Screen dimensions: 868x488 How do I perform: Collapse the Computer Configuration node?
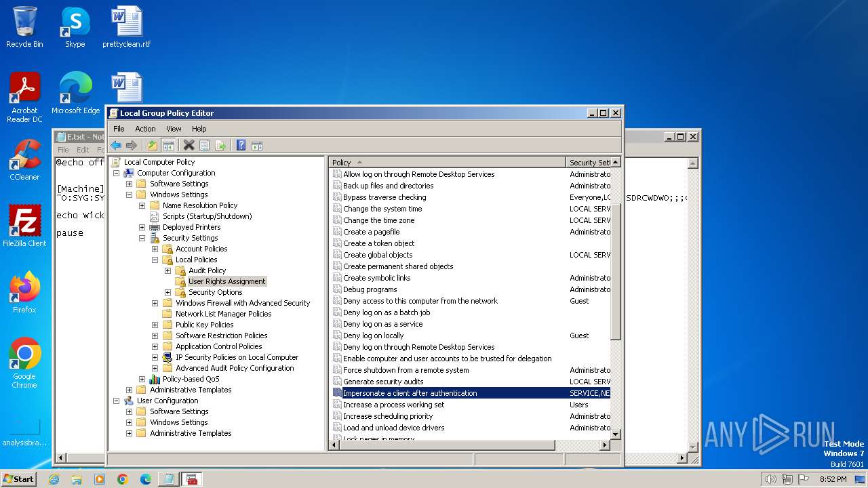[x=116, y=173]
